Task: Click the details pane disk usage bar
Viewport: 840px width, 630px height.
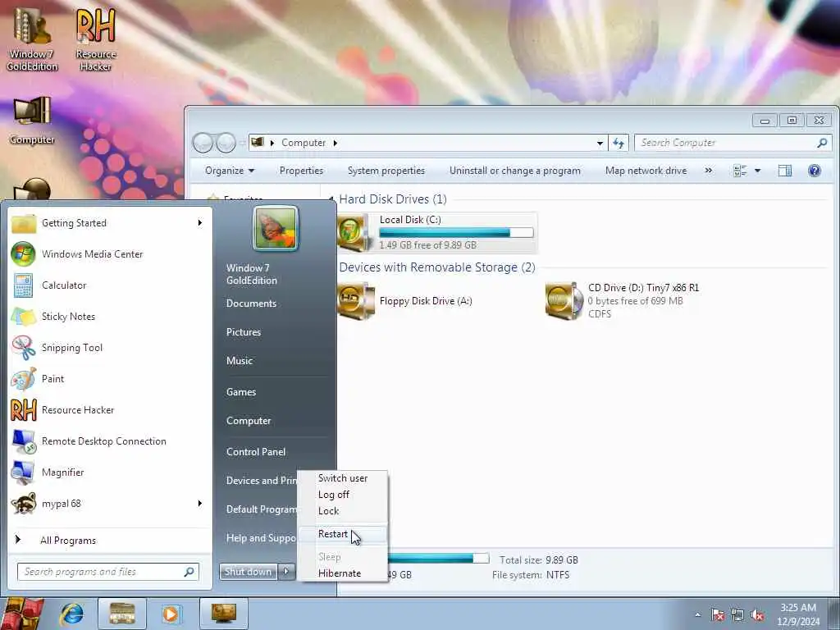Action: coord(438,558)
